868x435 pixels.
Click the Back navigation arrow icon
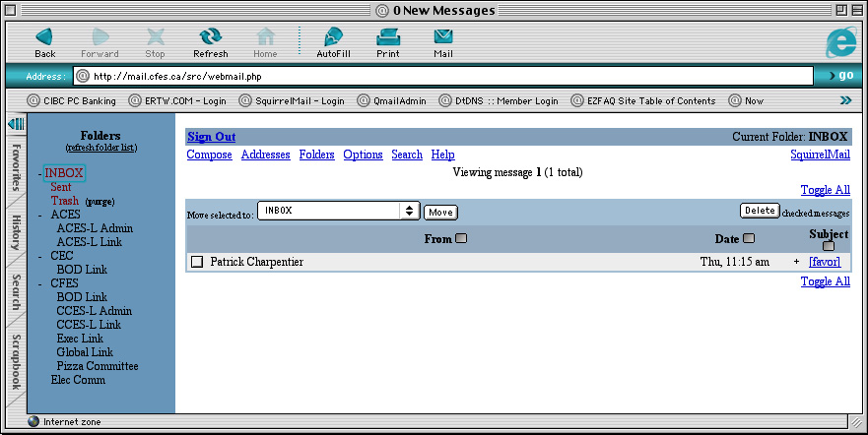(44, 37)
